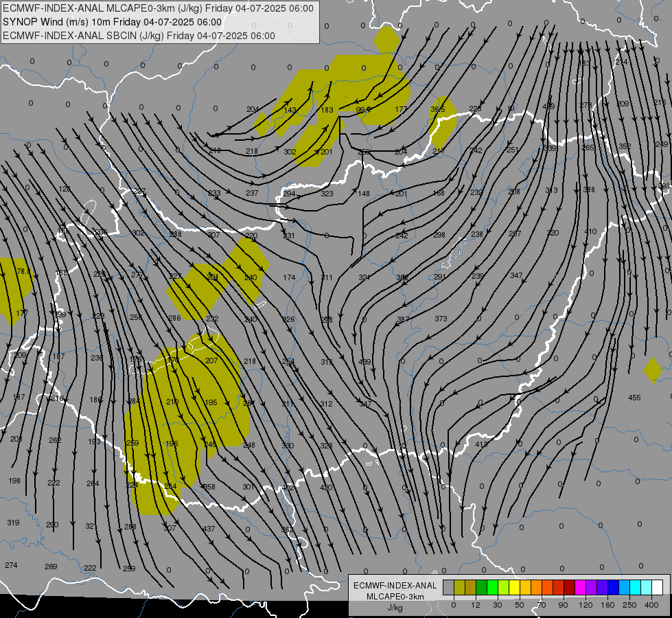Click the legend tick label 90
Viewport: 672px width, 618px height.
563,605
